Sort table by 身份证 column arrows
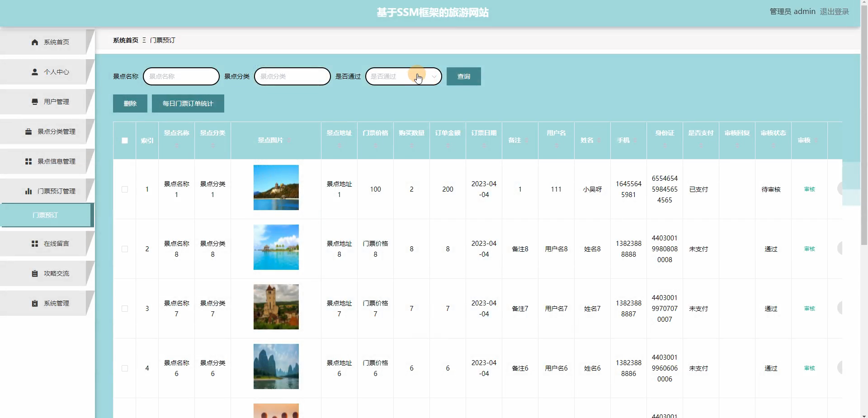This screenshot has height=418, width=868. [665, 146]
